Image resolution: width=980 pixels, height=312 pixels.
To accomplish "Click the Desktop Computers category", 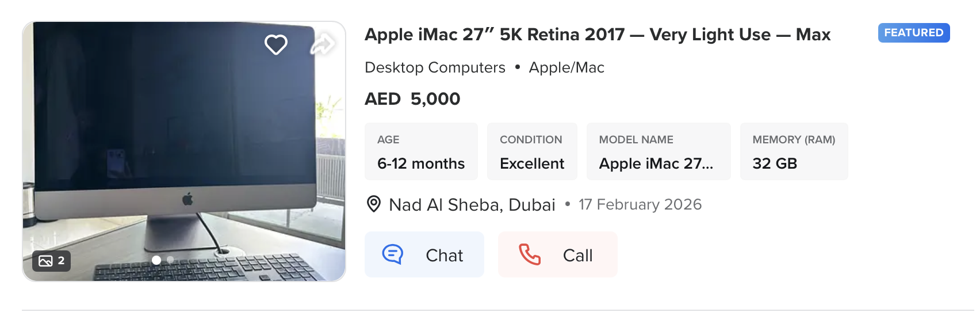I will pyautogui.click(x=435, y=67).
